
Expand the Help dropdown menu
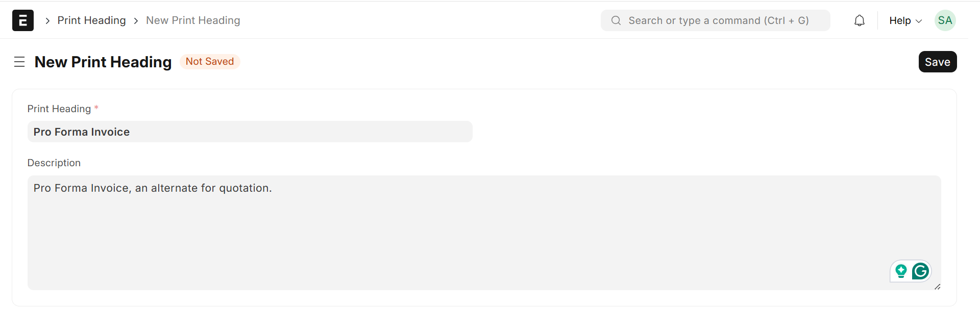900,20
